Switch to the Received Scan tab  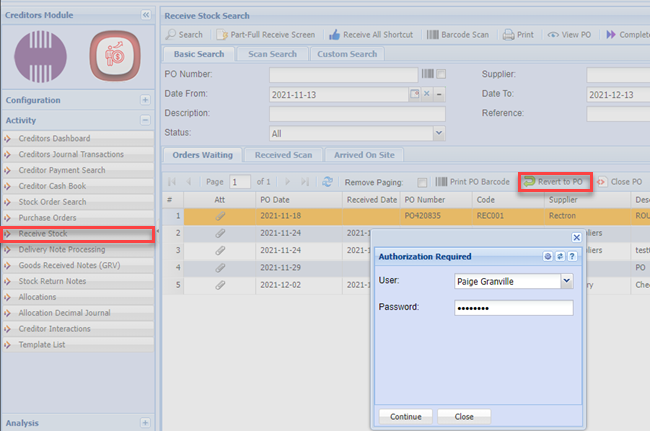[283, 155]
